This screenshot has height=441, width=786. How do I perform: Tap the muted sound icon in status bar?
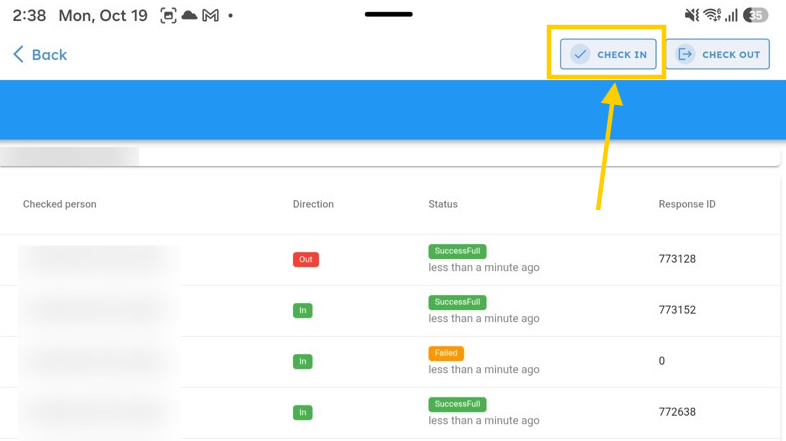pyautogui.click(x=692, y=16)
